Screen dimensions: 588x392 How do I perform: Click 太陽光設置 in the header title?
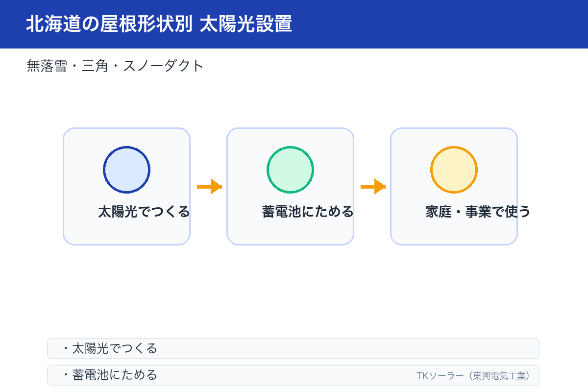click(246, 24)
